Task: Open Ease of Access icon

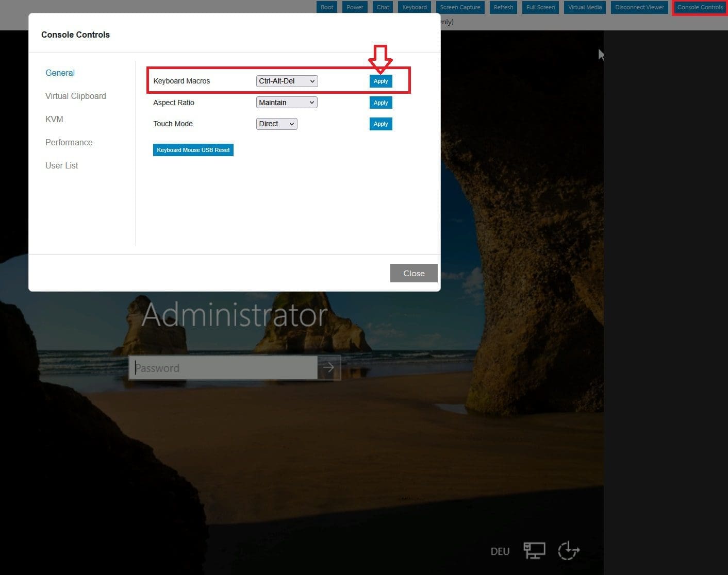Action: click(568, 551)
